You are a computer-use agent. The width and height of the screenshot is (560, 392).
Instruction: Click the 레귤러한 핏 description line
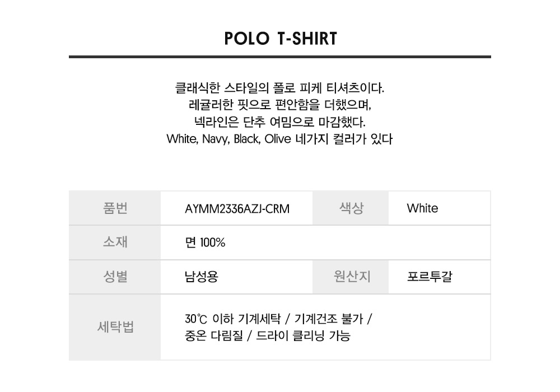[279, 105]
